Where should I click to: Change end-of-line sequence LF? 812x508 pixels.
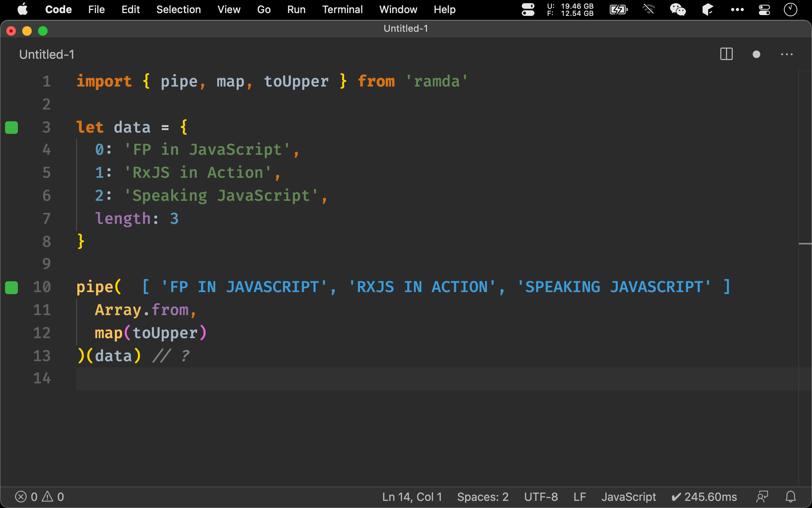coord(580,496)
